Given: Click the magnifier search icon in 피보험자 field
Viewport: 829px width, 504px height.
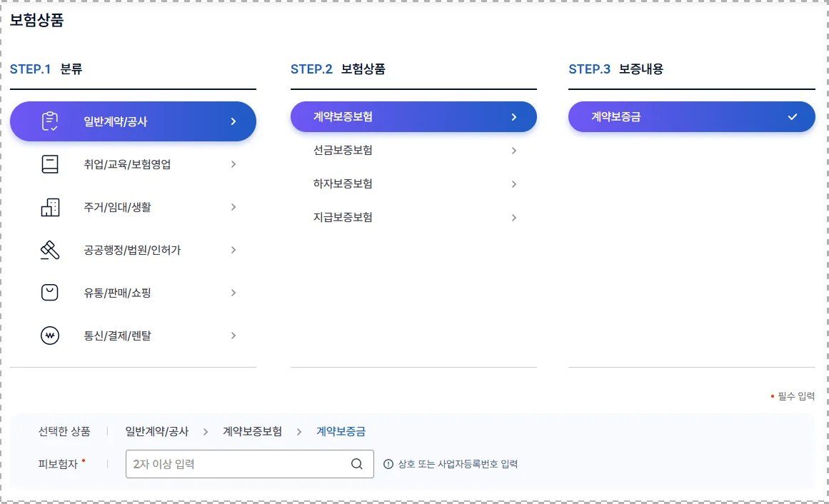Looking at the screenshot, I should click(x=357, y=464).
